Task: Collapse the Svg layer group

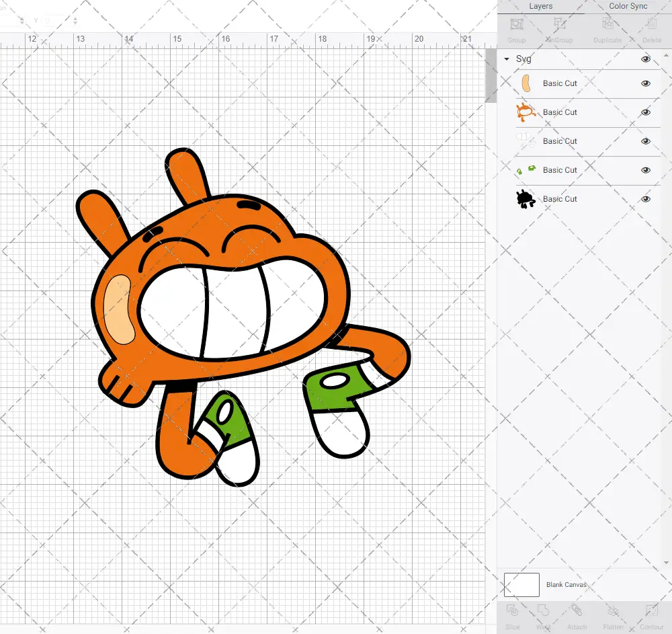Action: click(x=507, y=59)
